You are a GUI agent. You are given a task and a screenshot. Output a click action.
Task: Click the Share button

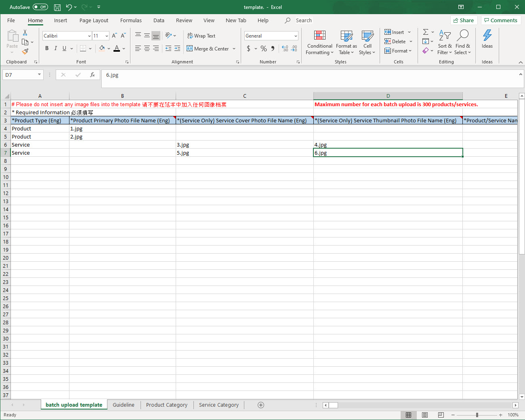pos(464,21)
